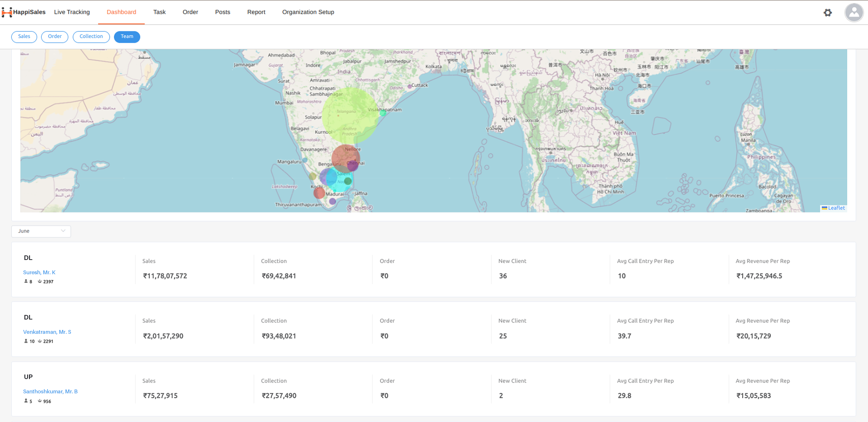This screenshot has width=868, height=422.
Task: Click the person icon under Venkatraman, Mr. S
Action: (26, 341)
